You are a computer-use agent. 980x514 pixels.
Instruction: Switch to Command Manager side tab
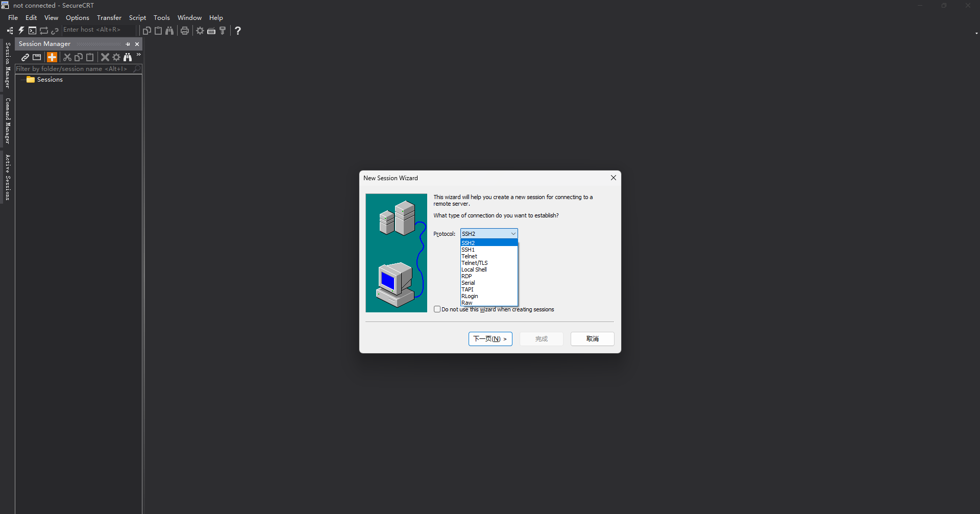coord(7,121)
